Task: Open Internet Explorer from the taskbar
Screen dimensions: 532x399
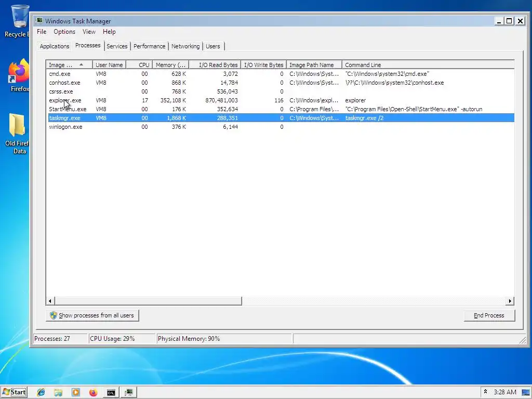Action: click(x=41, y=392)
